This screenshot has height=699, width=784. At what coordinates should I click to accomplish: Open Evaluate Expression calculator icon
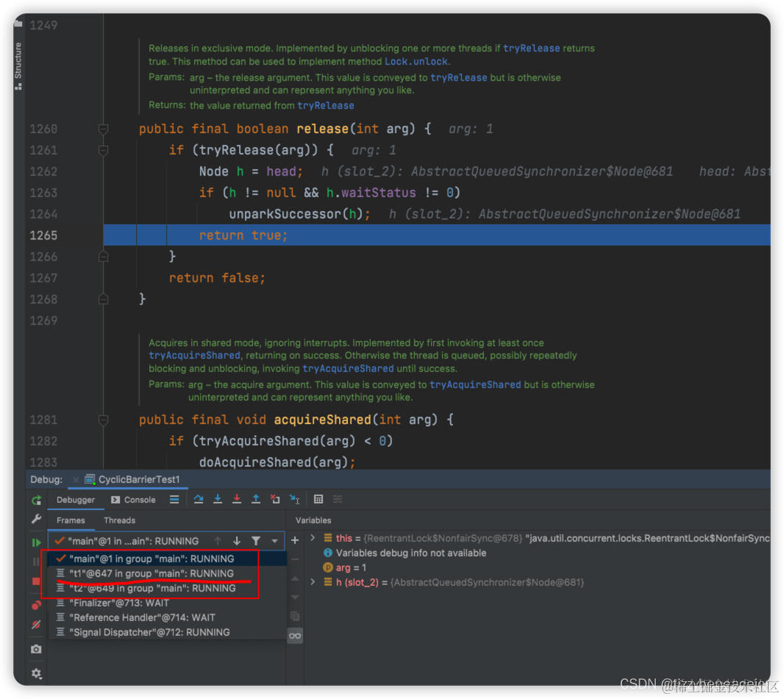[318, 499]
